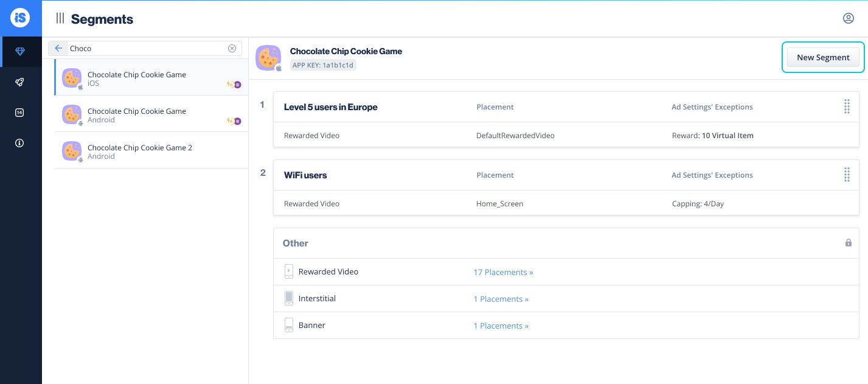Click the back arrow in search box
The image size is (868, 384).
point(58,49)
